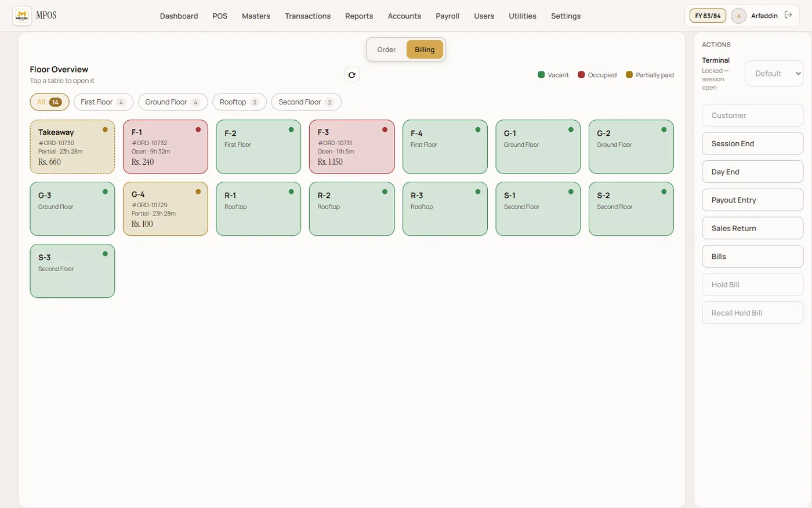The height and width of the screenshot is (508, 812).
Task: Open Payout Entry
Action: 752,200
